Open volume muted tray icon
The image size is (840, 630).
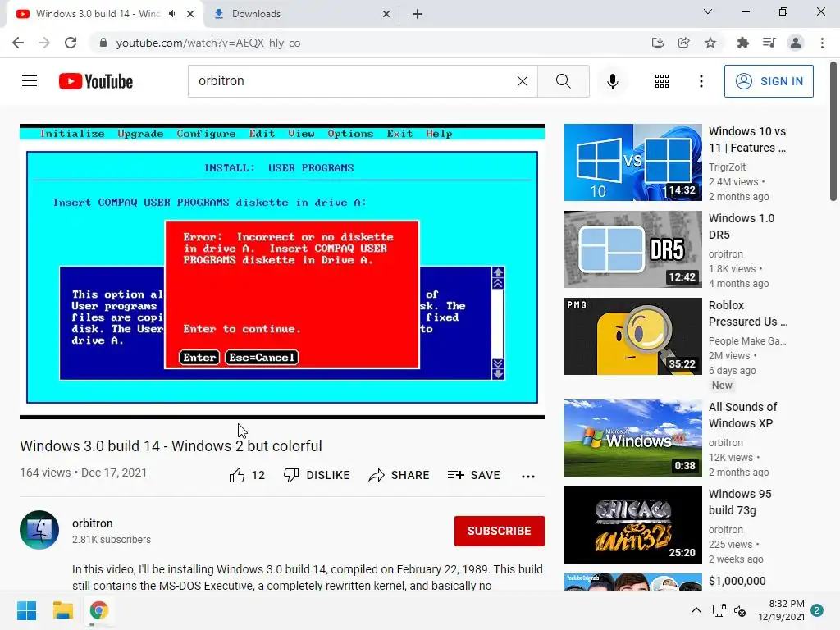740,610
